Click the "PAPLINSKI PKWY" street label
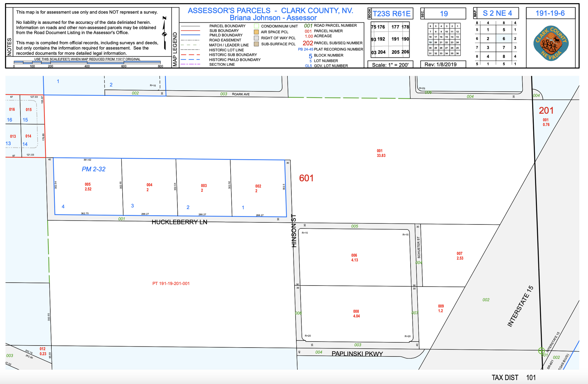The width and height of the screenshot is (588, 384). (357, 354)
